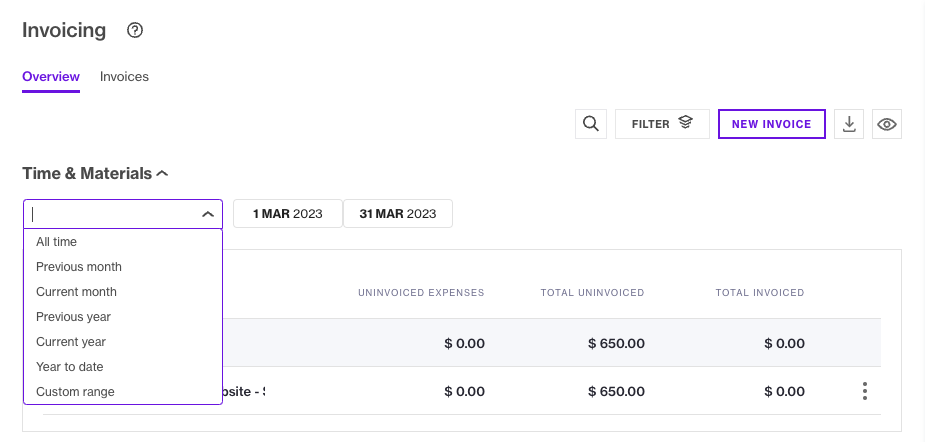Select Previous month option
This screenshot has width=925, height=442.
79,267
